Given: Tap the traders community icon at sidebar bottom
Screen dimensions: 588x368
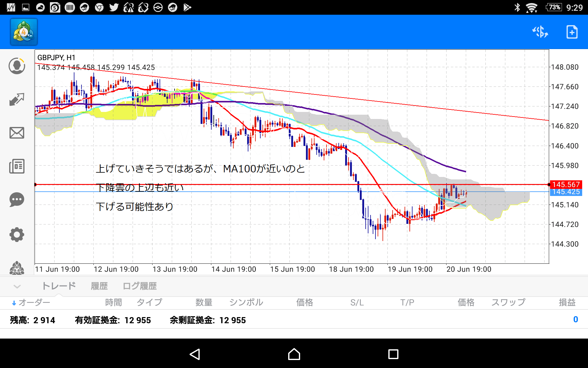Looking at the screenshot, I should tap(17, 268).
